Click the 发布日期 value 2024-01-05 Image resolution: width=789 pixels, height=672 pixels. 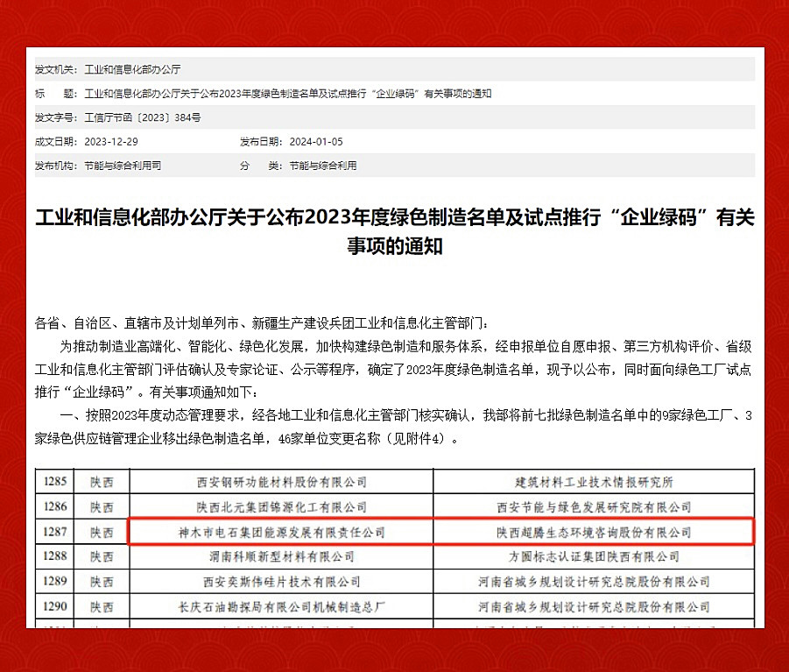[316, 141]
